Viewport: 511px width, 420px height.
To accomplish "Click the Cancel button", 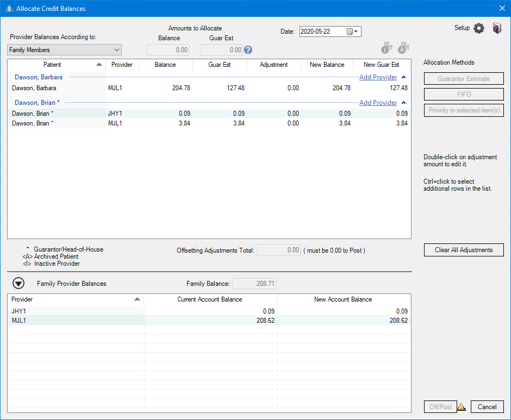I will [487, 407].
